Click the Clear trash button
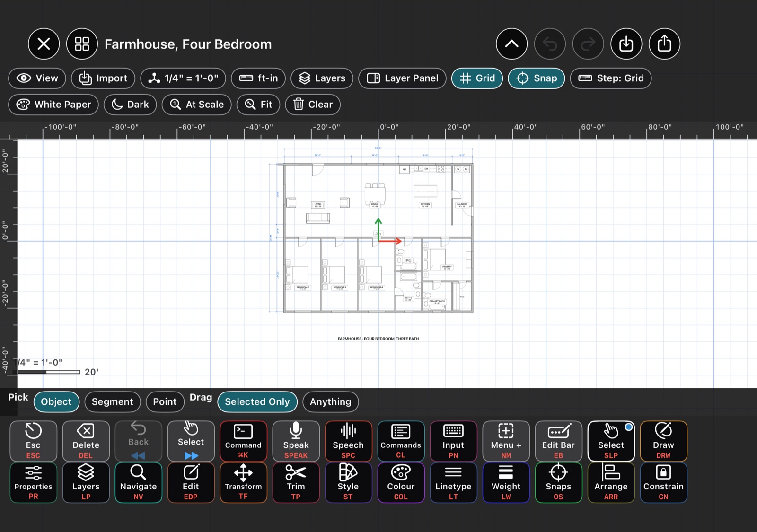 313,105
